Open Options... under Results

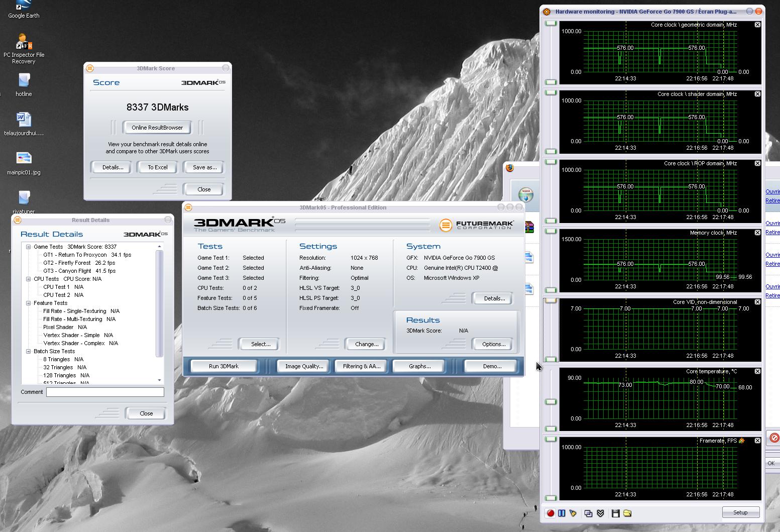pos(494,344)
